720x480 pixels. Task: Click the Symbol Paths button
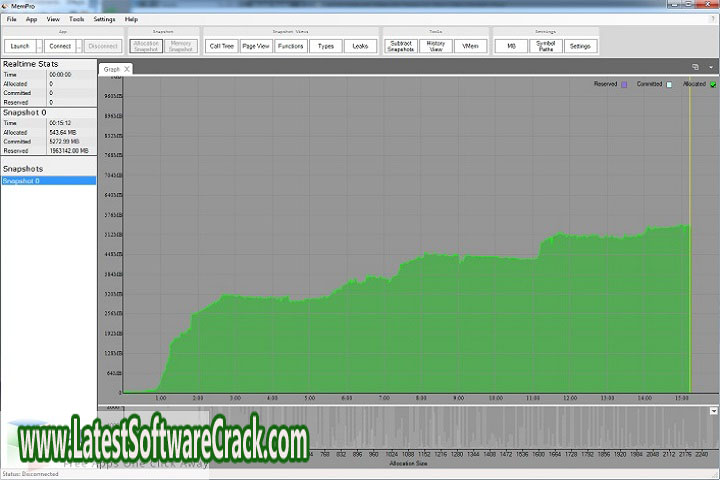(x=544, y=46)
